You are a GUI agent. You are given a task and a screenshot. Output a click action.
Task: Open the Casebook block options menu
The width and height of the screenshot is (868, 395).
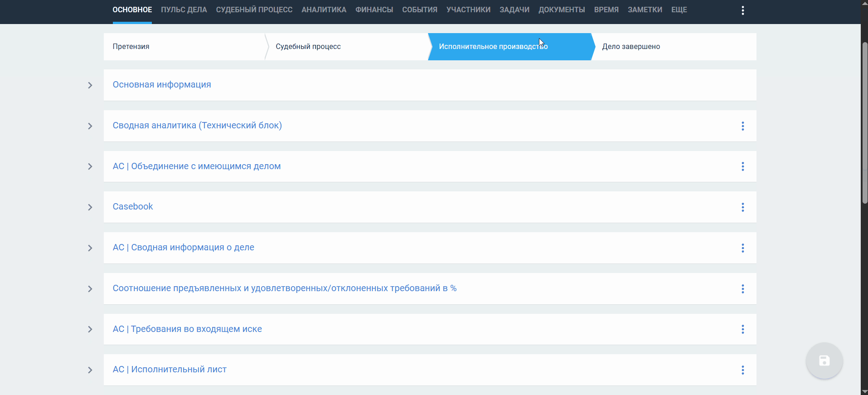pos(742,207)
